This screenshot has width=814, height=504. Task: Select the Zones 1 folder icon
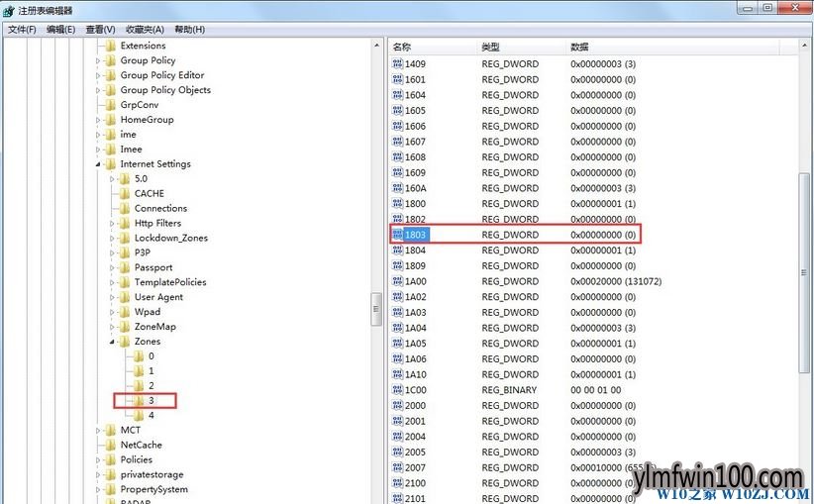click(138, 371)
